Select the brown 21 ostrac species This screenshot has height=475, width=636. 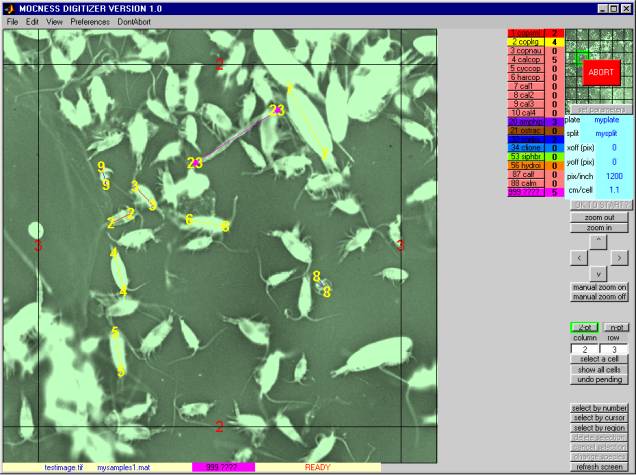[x=526, y=131]
